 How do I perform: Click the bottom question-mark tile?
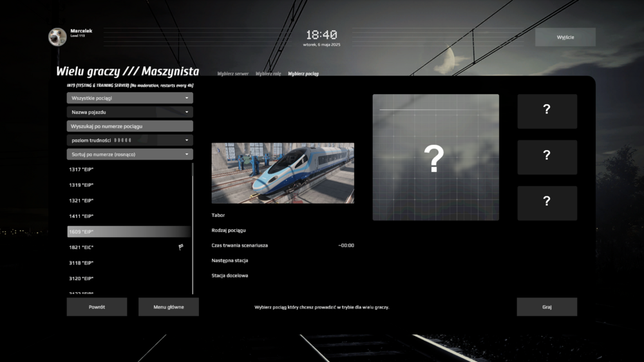(547, 204)
